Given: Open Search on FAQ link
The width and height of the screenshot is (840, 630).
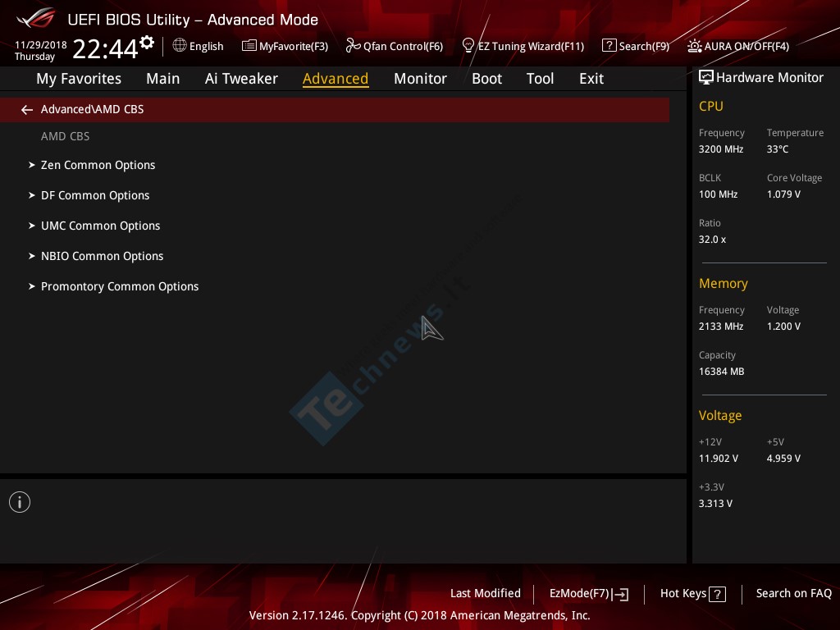Looking at the screenshot, I should tap(793, 593).
